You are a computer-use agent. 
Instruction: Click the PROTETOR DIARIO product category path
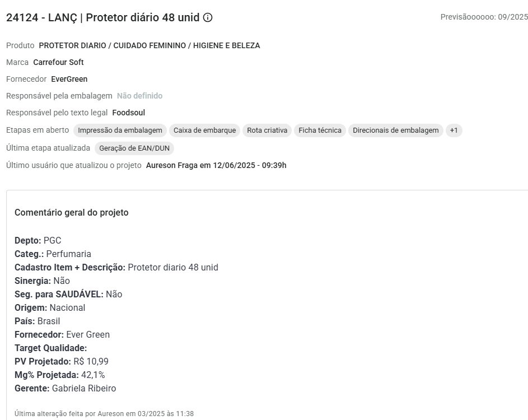[x=149, y=45]
